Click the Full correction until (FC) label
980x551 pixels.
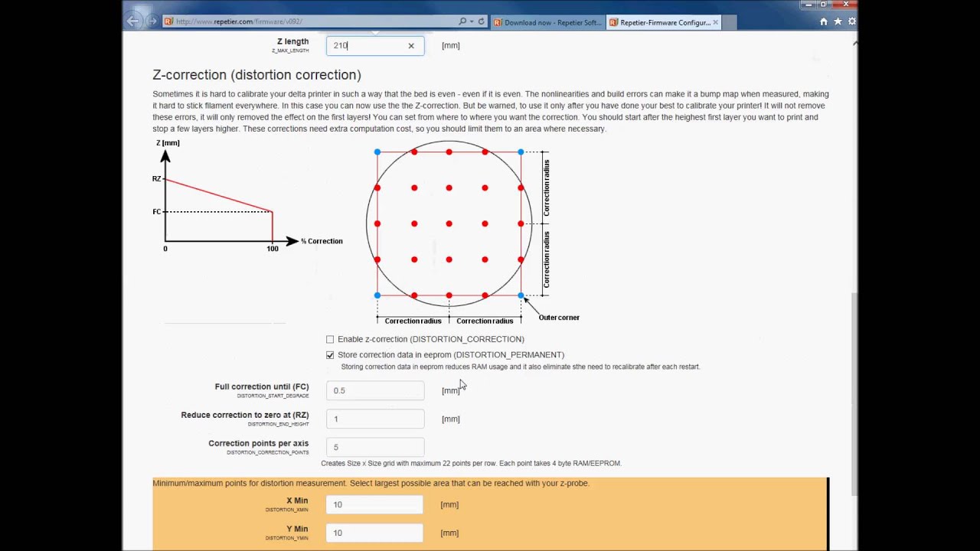click(x=262, y=386)
